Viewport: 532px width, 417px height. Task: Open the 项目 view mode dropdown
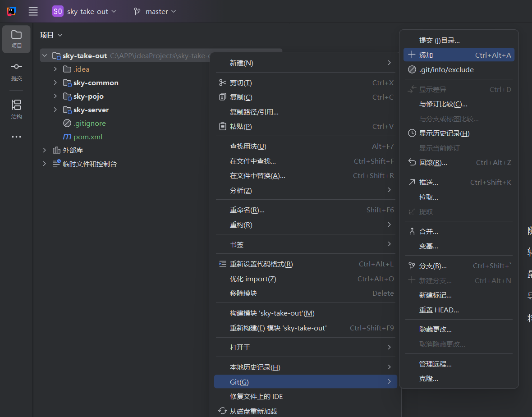pyautogui.click(x=51, y=35)
